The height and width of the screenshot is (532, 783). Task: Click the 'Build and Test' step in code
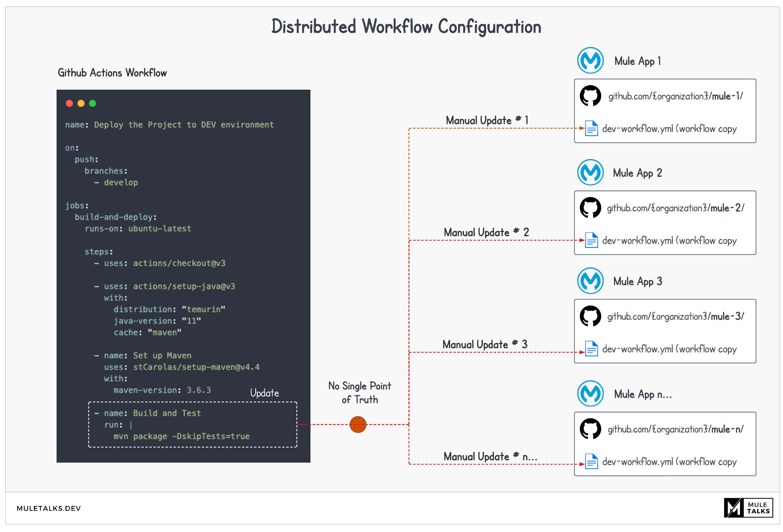pyautogui.click(x=167, y=413)
